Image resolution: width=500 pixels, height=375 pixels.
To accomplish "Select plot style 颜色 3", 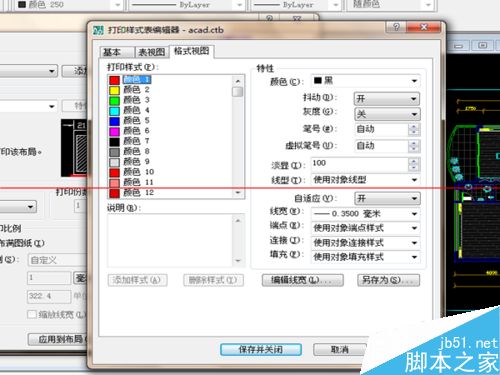I will (x=136, y=100).
